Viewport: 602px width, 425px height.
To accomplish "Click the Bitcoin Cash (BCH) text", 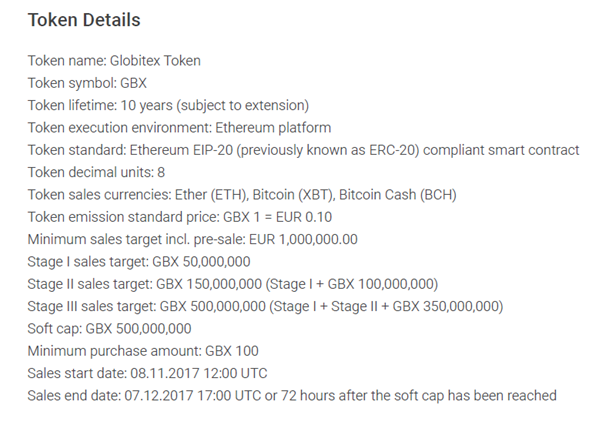I will pos(397,195).
